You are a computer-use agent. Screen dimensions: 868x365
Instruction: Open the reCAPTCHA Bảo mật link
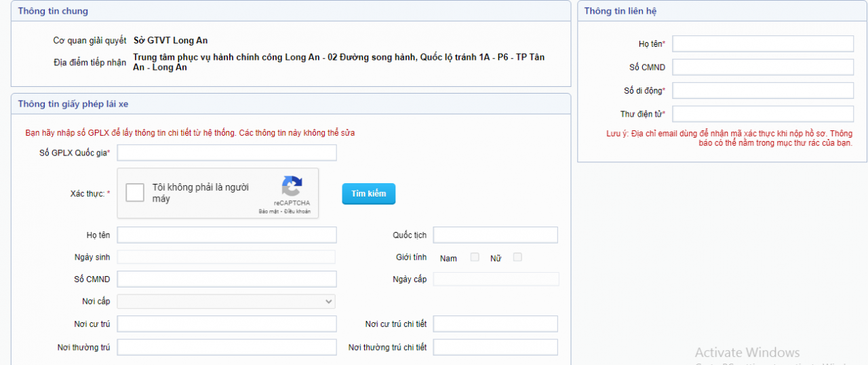point(269,212)
